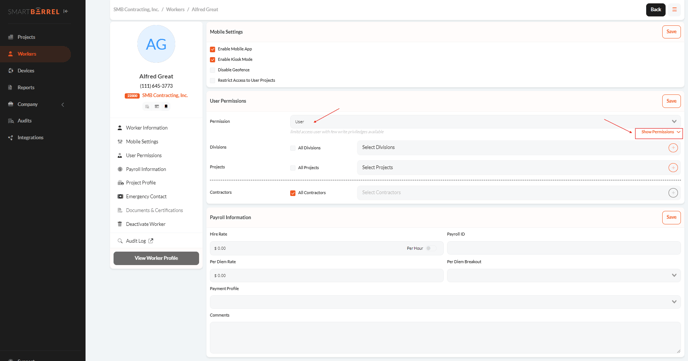Save User Permissions
Screen dimensions: 688x361
[x=671, y=101]
